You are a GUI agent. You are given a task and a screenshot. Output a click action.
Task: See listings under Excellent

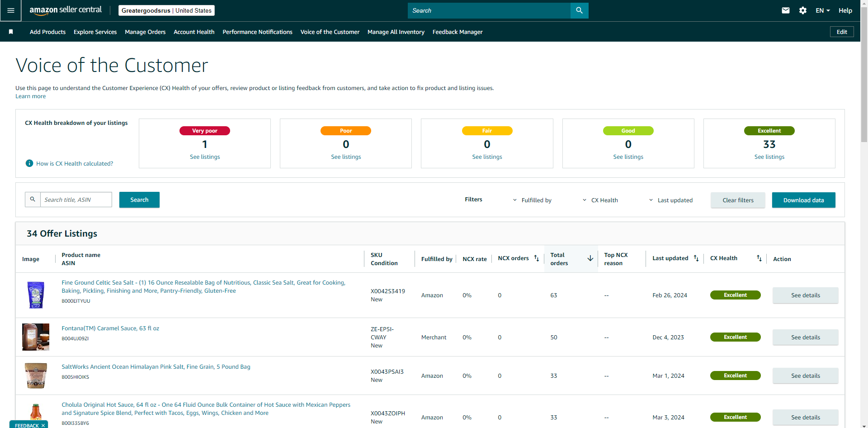(x=769, y=157)
